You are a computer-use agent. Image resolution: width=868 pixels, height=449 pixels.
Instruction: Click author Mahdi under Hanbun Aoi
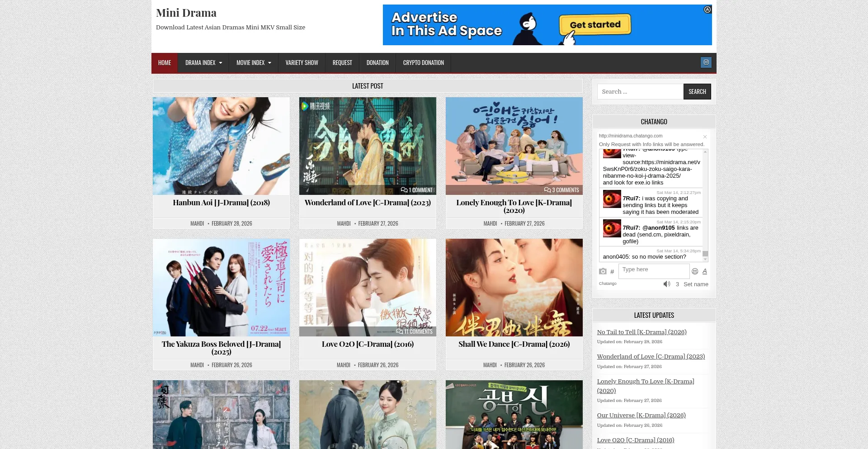(197, 223)
